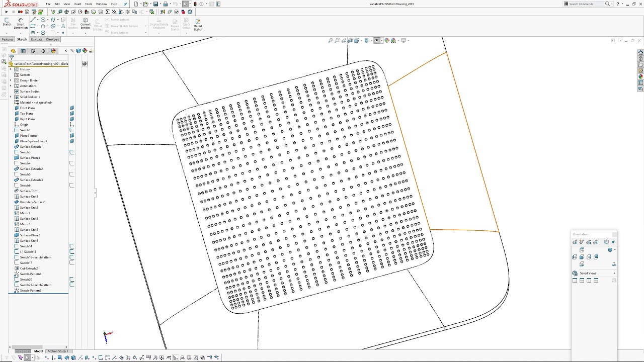Click the New document icon
Viewport: 644px width, 362px height.
[136, 4]
